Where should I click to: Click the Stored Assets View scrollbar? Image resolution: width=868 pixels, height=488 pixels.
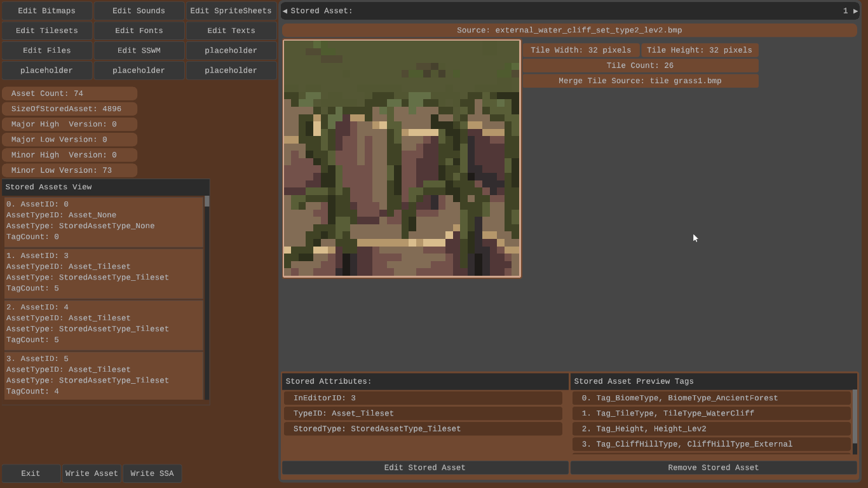pyautogui.click(x=207, y=299)
